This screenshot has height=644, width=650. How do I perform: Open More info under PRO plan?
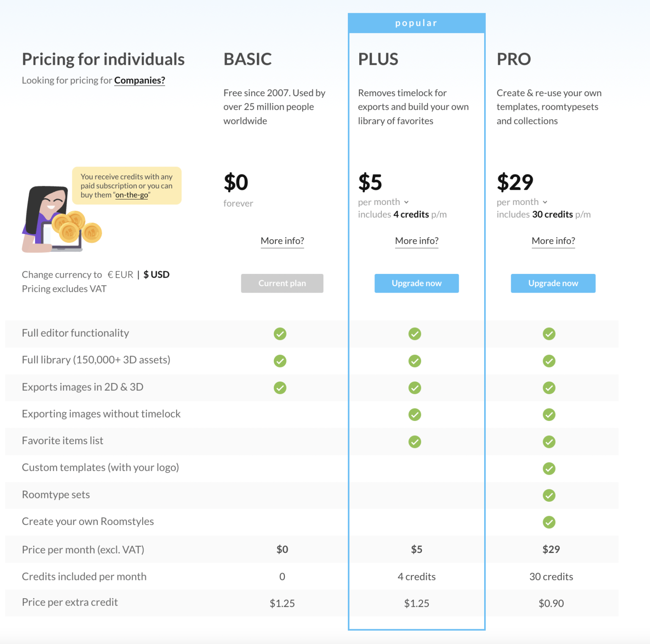(x=553, y=241)
